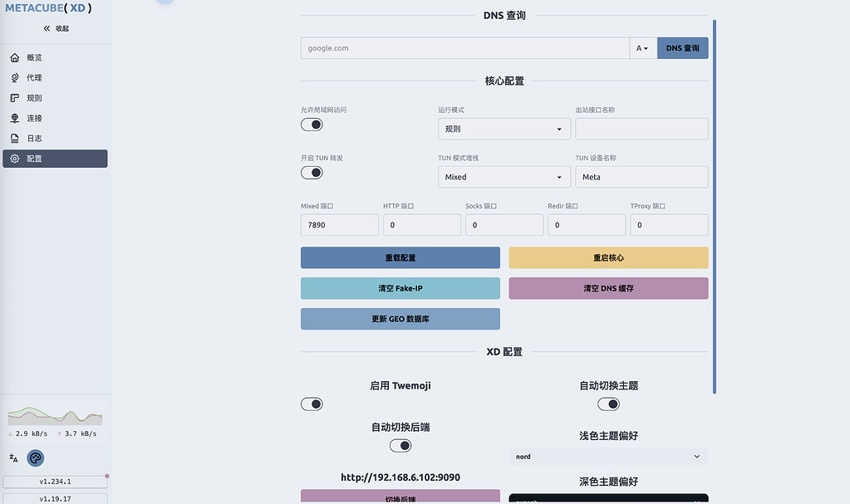Select the 配置 config menu item
The image size is (850, 504).
(x=56, y=159)
